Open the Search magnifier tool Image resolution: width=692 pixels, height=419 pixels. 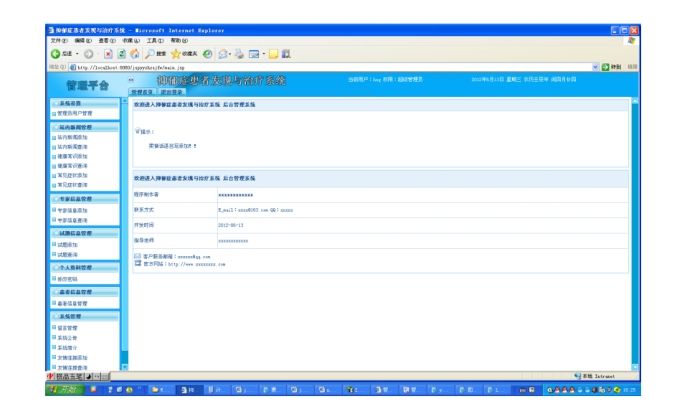click(155, 54)
